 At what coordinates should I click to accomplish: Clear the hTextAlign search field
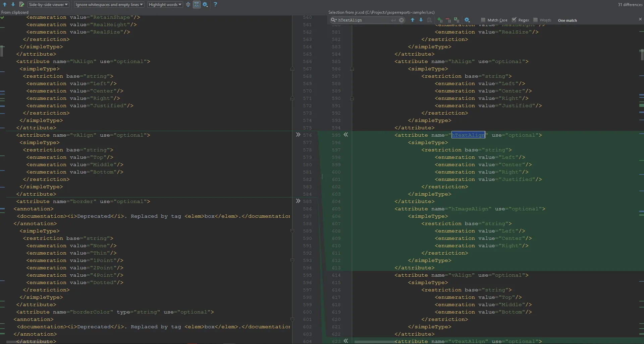(401, 20)
